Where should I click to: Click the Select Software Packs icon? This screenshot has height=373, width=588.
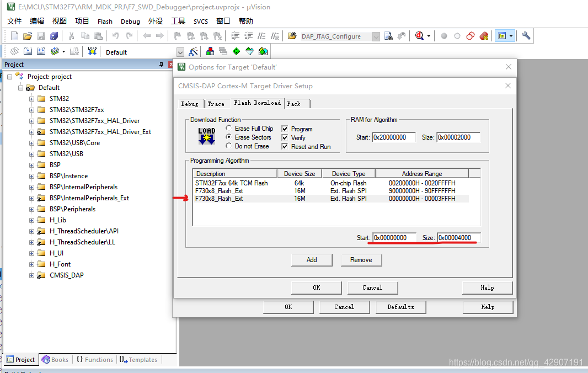click(x=250, y=51)
